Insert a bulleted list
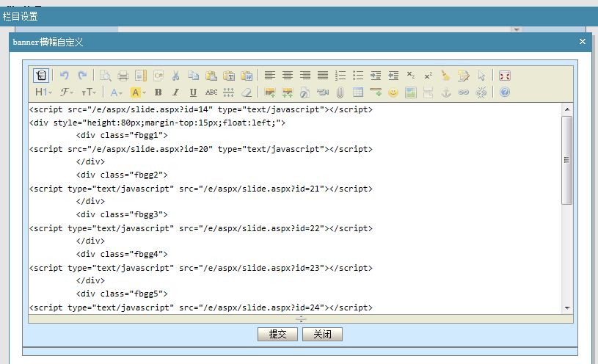Image resolution: width=598 pixels, height=364 pixels. 358,76
